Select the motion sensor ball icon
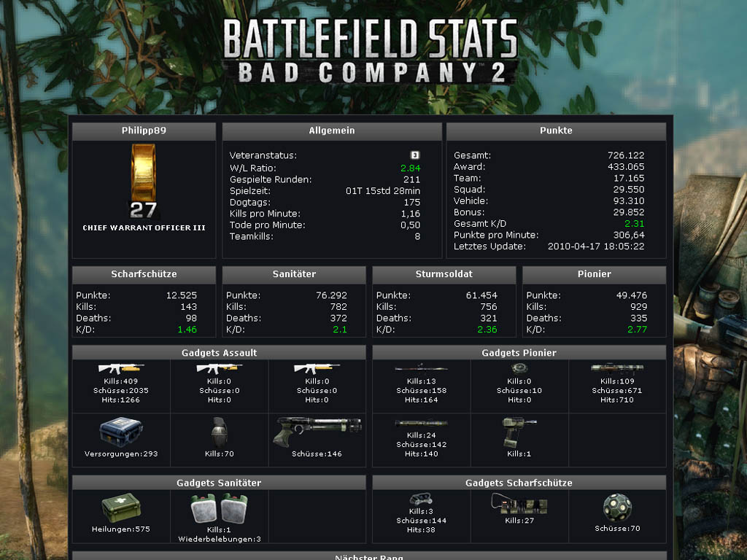Viewport: 747px width, 560px height. [x=617, y=507]
